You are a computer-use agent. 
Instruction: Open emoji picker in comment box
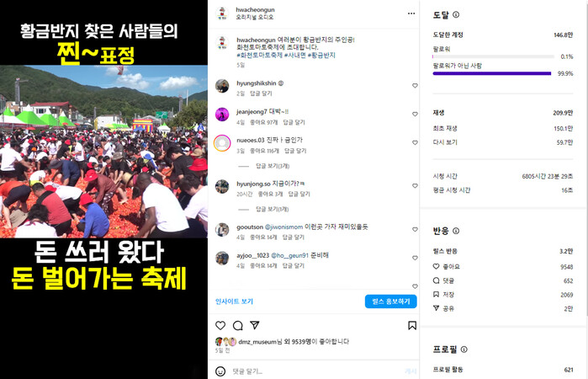pos(220,371)
